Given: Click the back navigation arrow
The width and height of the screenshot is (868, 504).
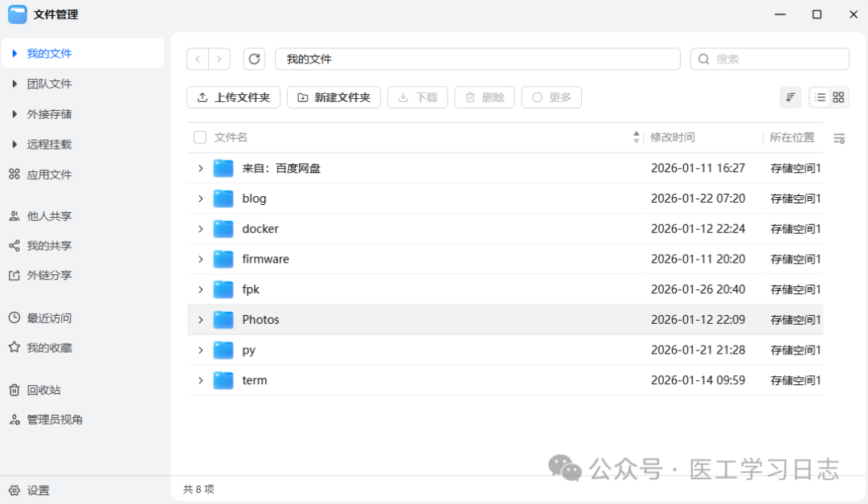Looking at the screenshot, I should (198, 58).
